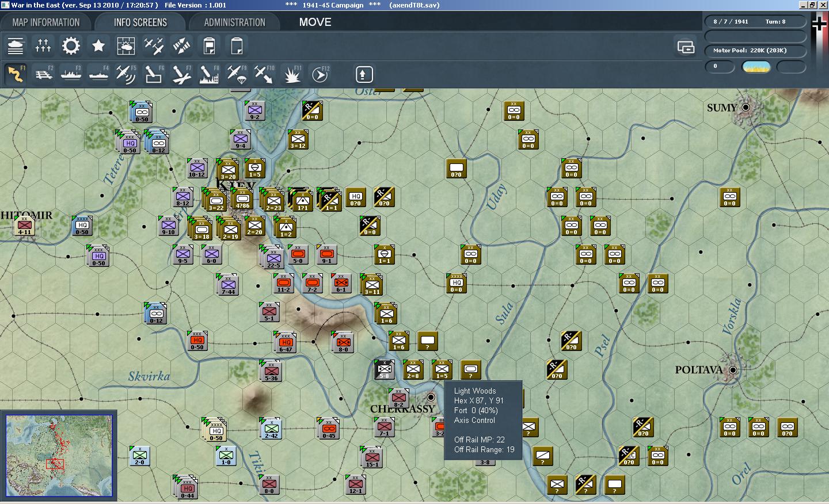Open the losses screen crosses icon
The image size is (829, 504).
43,46
